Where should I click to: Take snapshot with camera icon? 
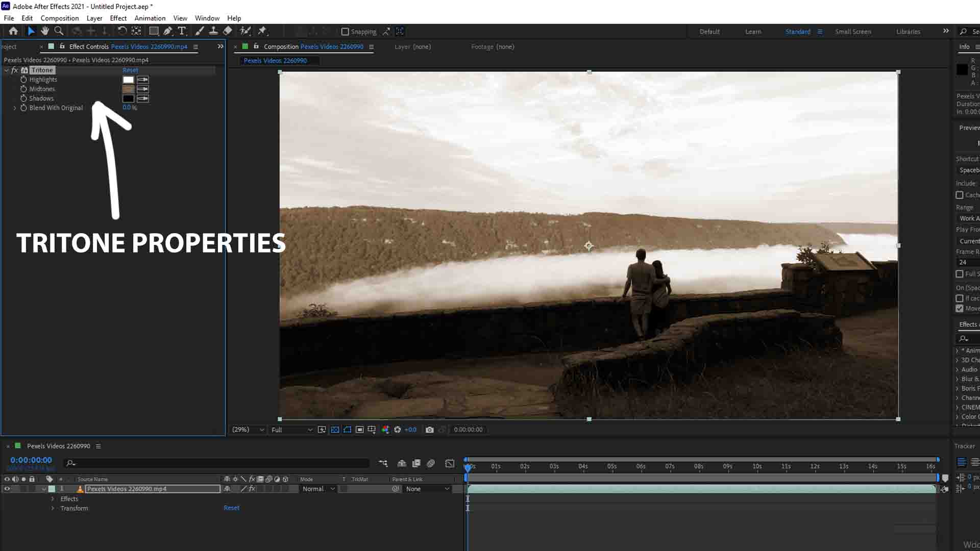click(x=430, y=430)
